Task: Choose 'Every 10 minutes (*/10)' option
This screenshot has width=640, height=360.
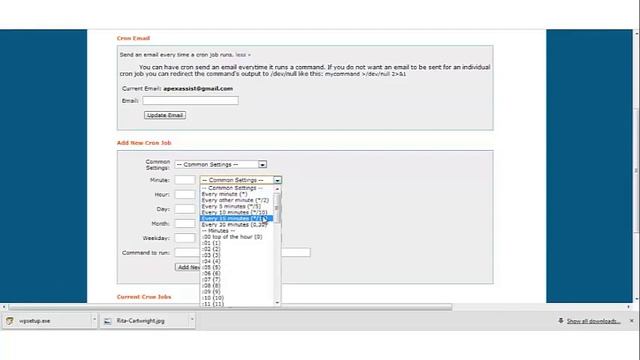Action: (x=234, y=213)
